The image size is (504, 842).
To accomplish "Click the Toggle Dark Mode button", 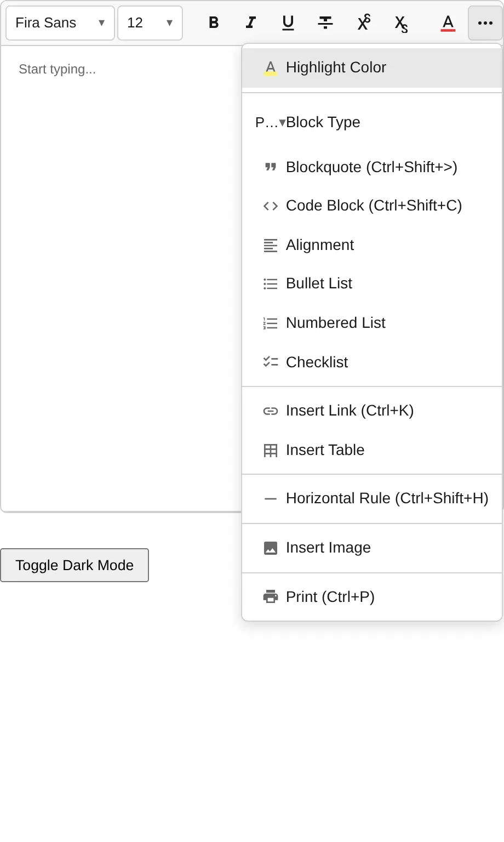I will [75, 565].
